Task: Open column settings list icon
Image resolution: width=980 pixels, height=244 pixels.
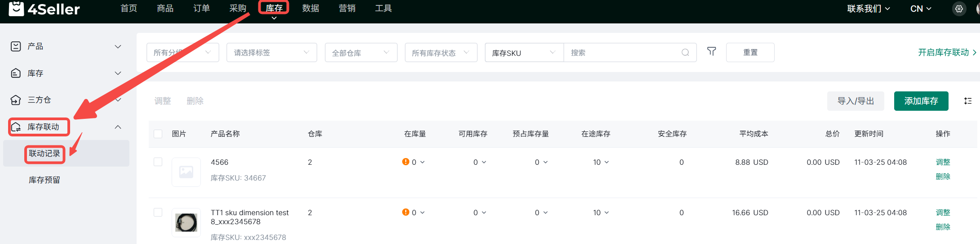Action: point(967,101)
